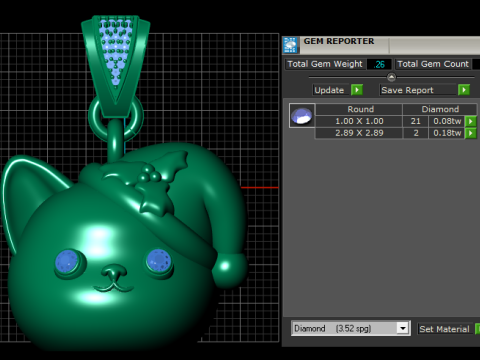Click the Gem Reporter panel icon
This screenshot has width=480, height=360.
[x=290, y=45]
